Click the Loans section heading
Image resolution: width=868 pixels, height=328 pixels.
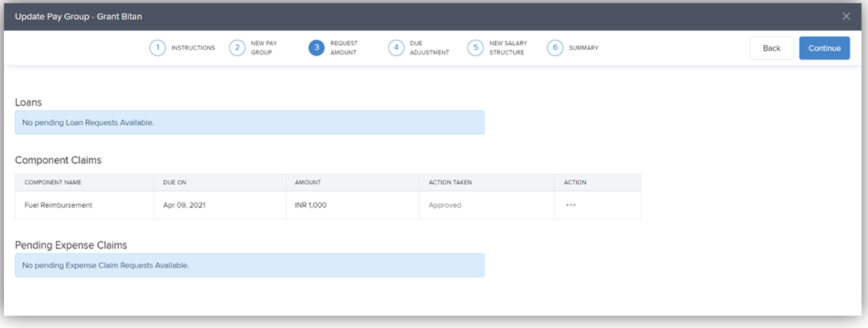29,103
